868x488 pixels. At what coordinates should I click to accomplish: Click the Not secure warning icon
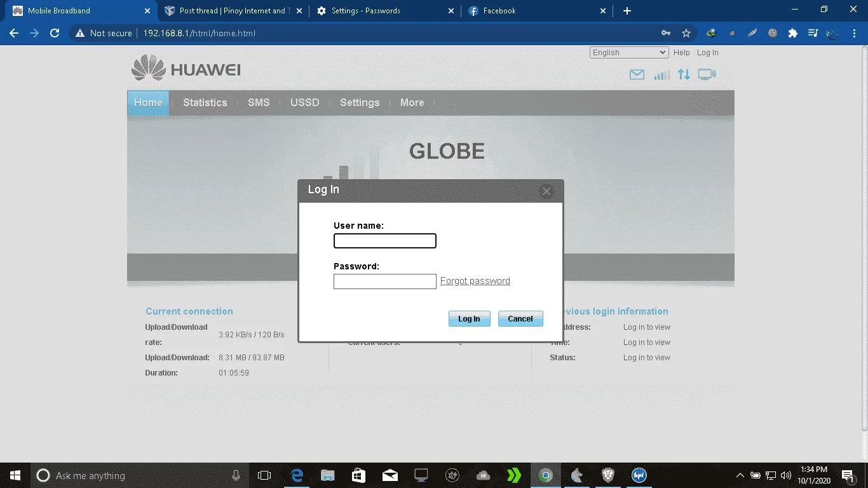[x=80, y=33]
